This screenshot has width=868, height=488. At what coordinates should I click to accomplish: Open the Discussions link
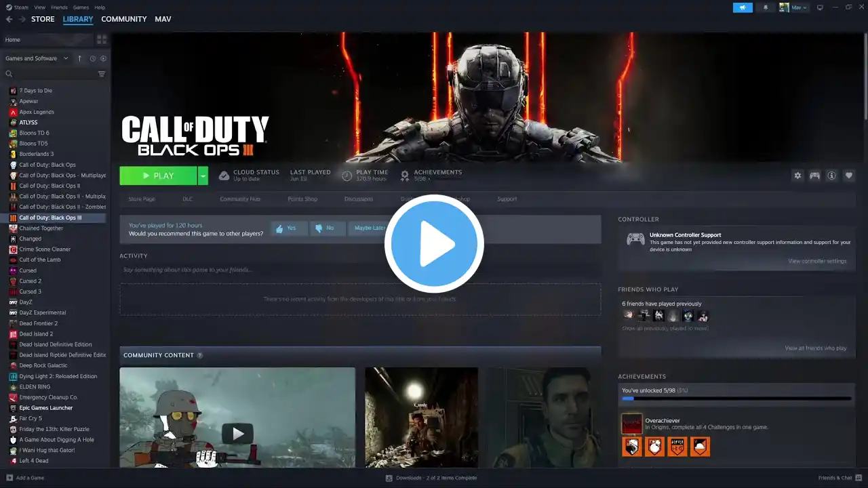pyautogui.click(x=358, y=199)
